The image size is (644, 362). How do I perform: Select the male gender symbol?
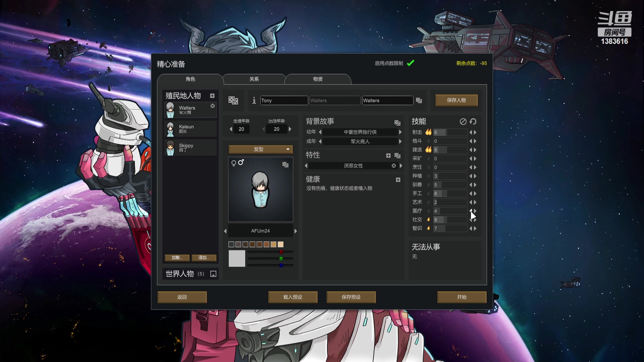pyautogui.click(x=241, y=162)
